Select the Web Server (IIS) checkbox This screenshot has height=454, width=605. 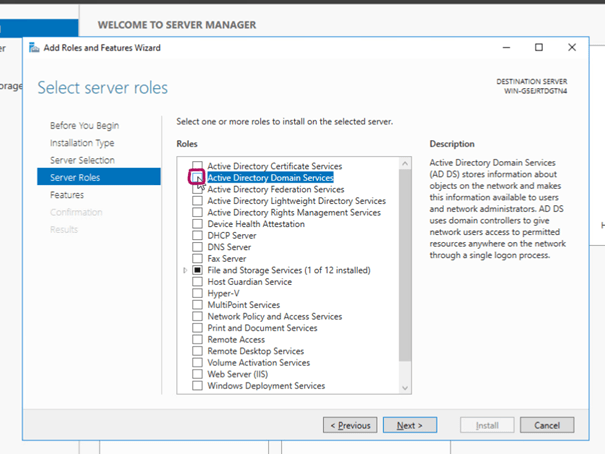[x=198, y=374]
